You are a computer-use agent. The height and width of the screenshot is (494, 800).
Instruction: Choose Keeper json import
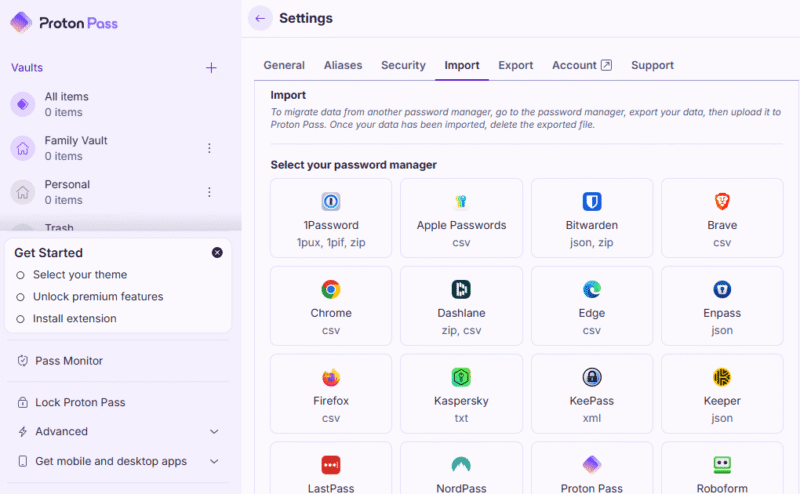(722, 393)
